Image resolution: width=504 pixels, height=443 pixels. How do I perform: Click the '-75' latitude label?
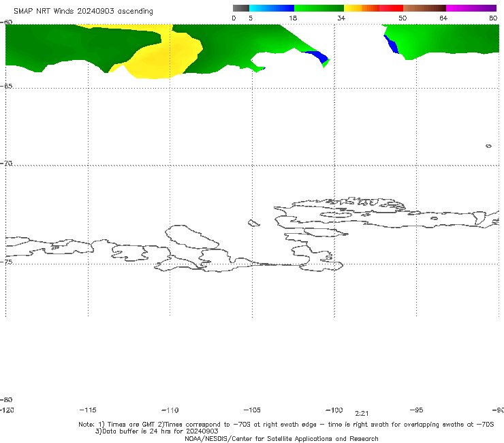[6, 262]
